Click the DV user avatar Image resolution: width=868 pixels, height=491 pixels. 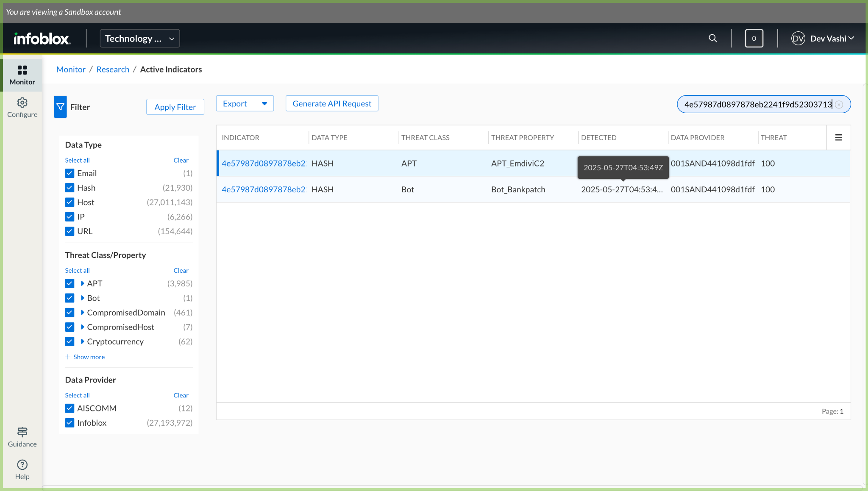798,39
